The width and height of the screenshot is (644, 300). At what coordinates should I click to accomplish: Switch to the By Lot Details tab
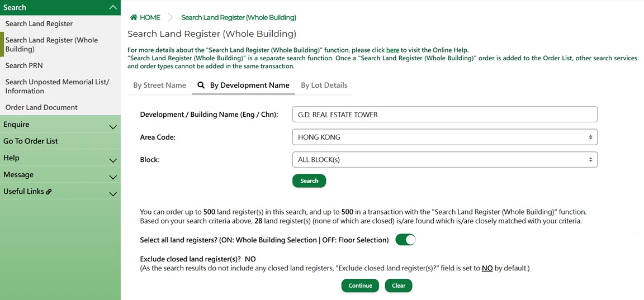pos(324,85)
